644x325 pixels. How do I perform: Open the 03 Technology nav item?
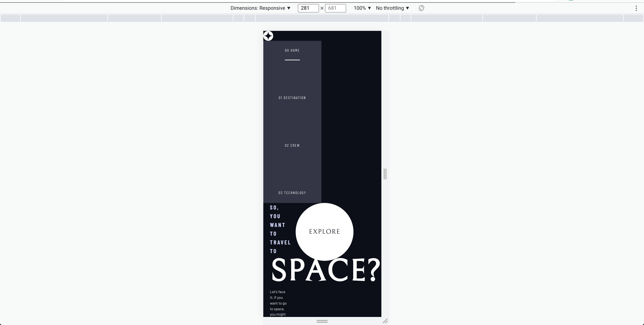[x=292, y=193]
